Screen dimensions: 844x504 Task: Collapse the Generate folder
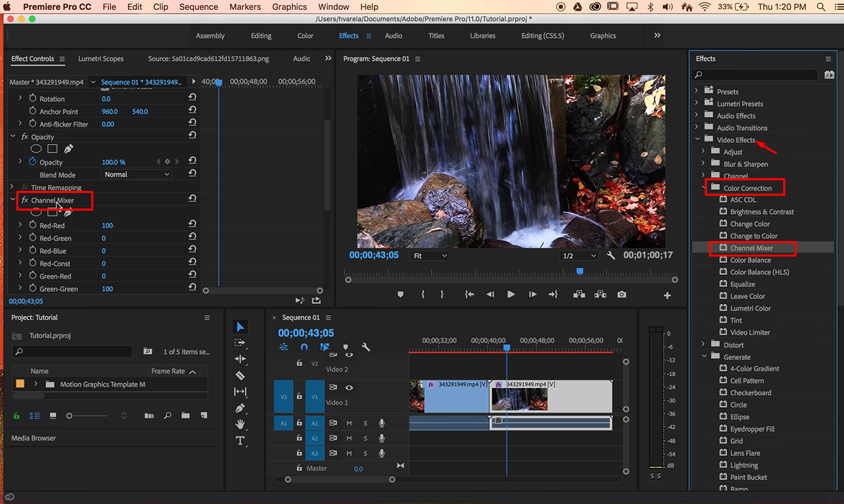click(704, 356)
